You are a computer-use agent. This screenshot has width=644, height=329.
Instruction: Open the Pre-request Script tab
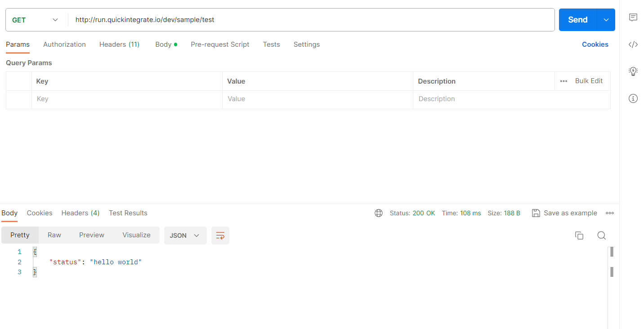(x=220, y=44)
